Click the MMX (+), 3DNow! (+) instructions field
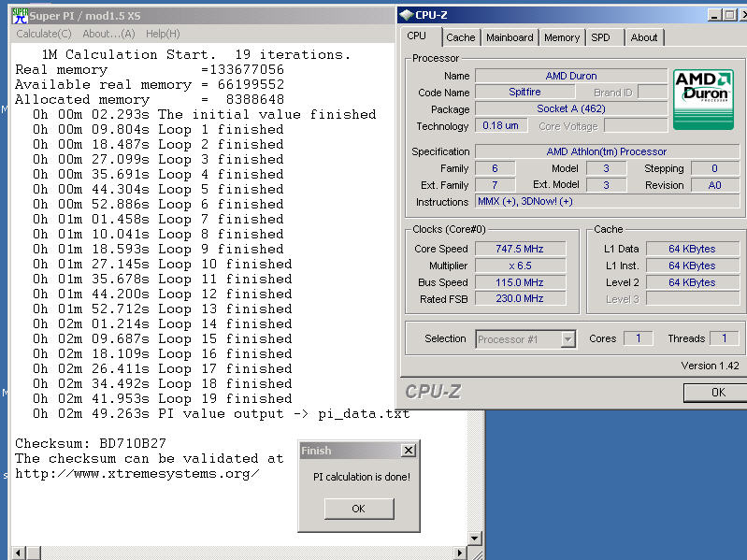 click(x=607, y=201)
